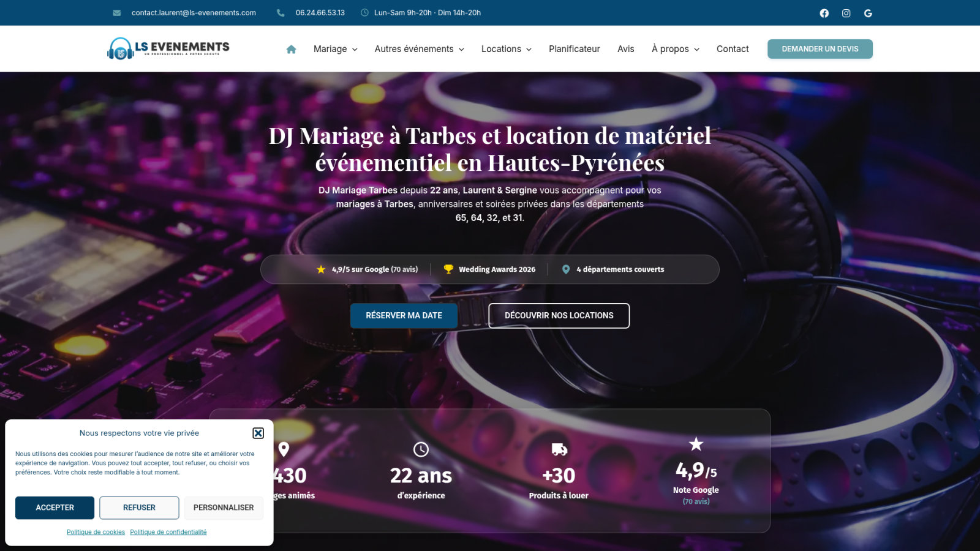Click the clock icon beside opening hours
The width and height of the screenshot is (980, 551).
[364, 13]
